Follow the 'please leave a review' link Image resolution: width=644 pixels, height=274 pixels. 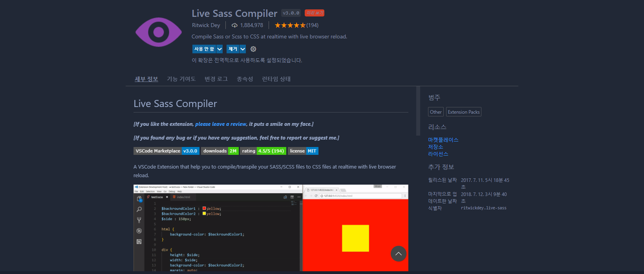click(x=221, y=124)
